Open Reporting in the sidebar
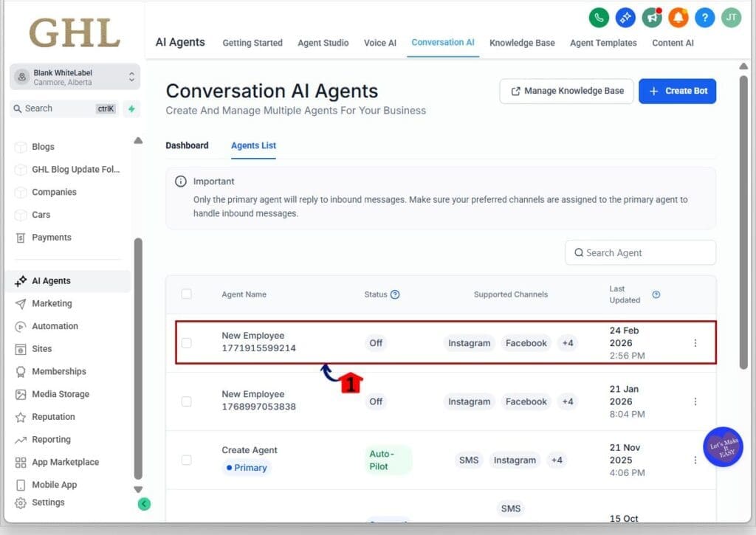This screenshot has width=756, height=535. (56, 439)
